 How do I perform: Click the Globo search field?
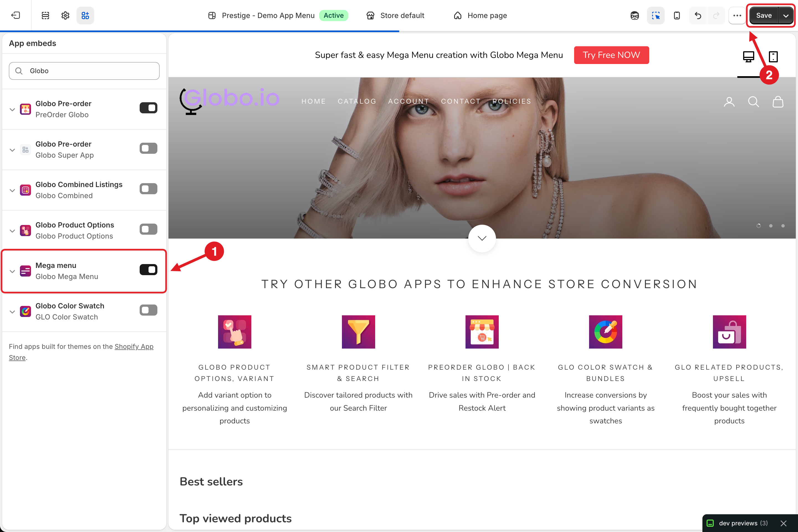point(84,71)
